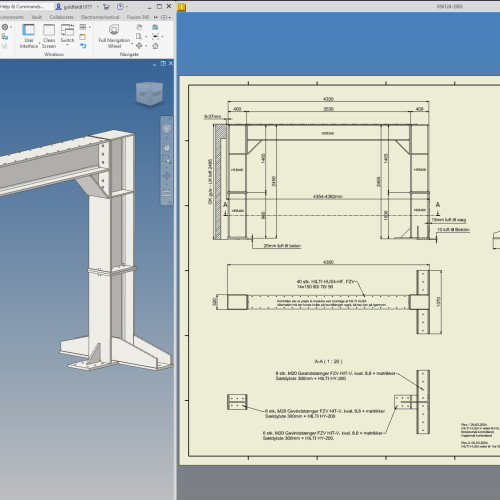The height and width of the screenshot is (500, 500).
Task: Click the '40 stk. HILTI HUS4-HF' leader note
Action: click(x=326, y=284)
